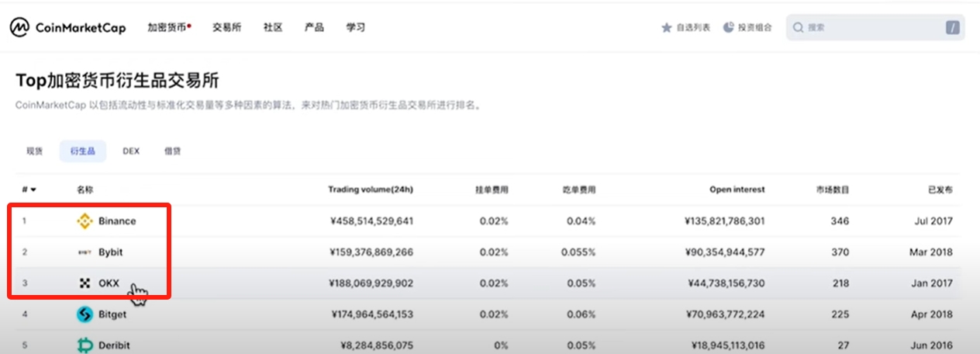The image size is (980, 354).
Task: Open the Bybit exchange link
Action: pyautogui.click(x=111, y=252)
